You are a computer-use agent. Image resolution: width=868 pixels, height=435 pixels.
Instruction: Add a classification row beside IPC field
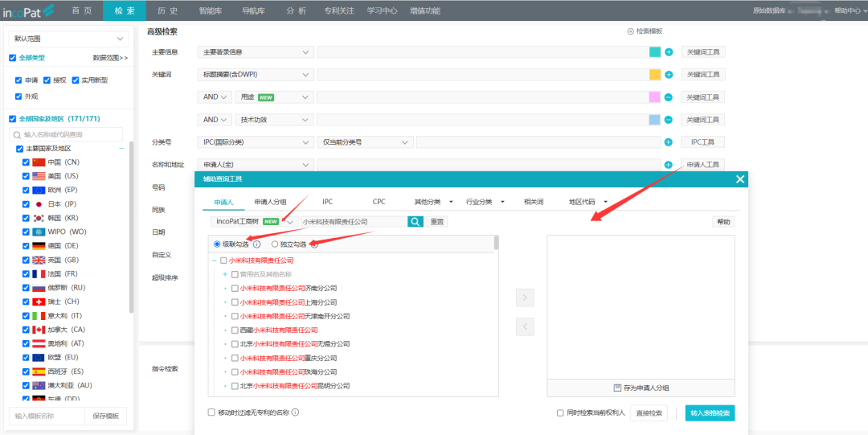668,142
